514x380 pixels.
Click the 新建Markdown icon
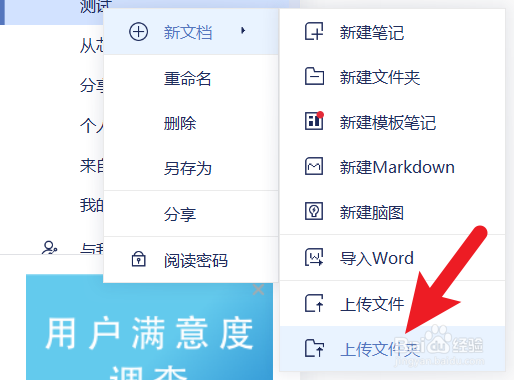[314, 166]
